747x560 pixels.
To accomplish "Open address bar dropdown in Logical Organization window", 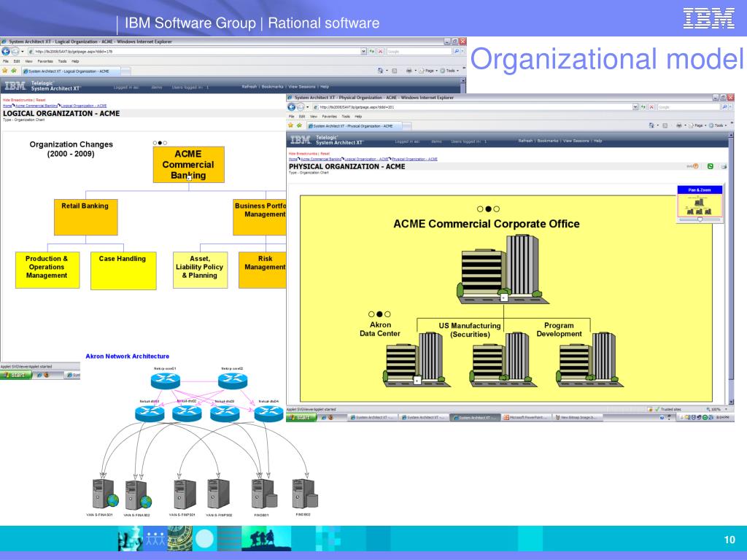I will click(x=364, y=52).
